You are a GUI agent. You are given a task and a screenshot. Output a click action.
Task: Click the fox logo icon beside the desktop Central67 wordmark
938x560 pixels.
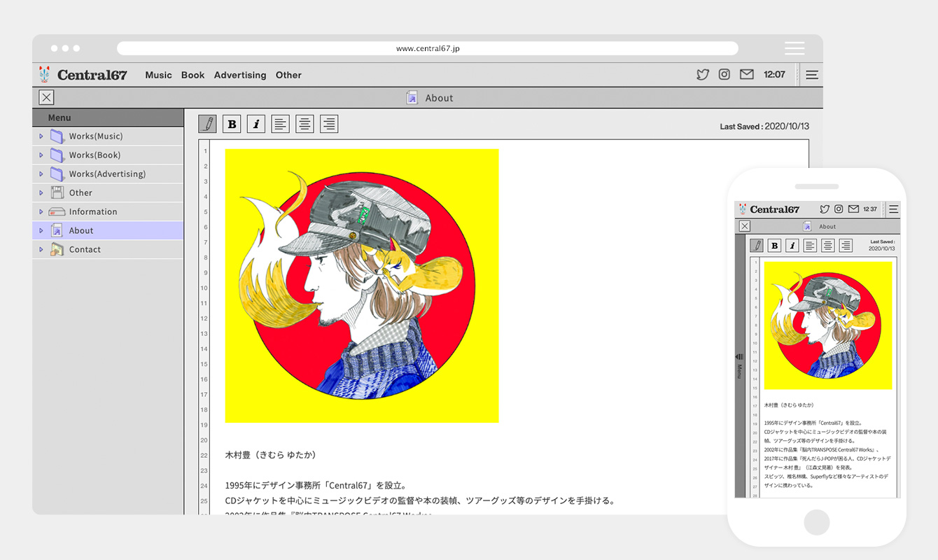tap(45, 74)
